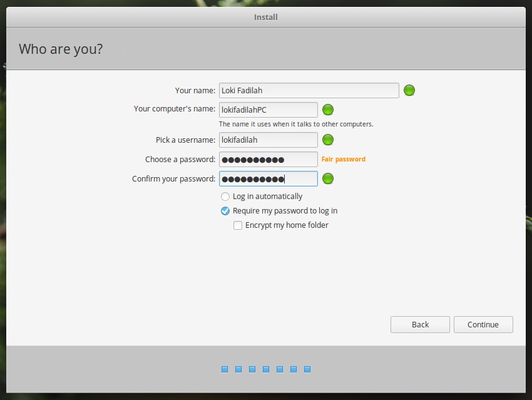This screenshot has width=532, height=400.
Task: Select the Your name text field
Action: point(308,90)
